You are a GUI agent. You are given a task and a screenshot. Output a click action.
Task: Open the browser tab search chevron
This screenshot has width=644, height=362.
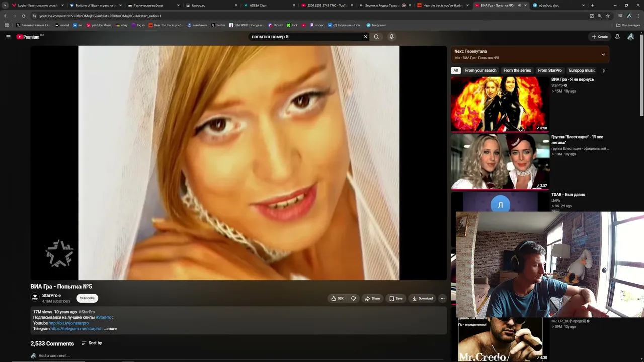[6, 5]
